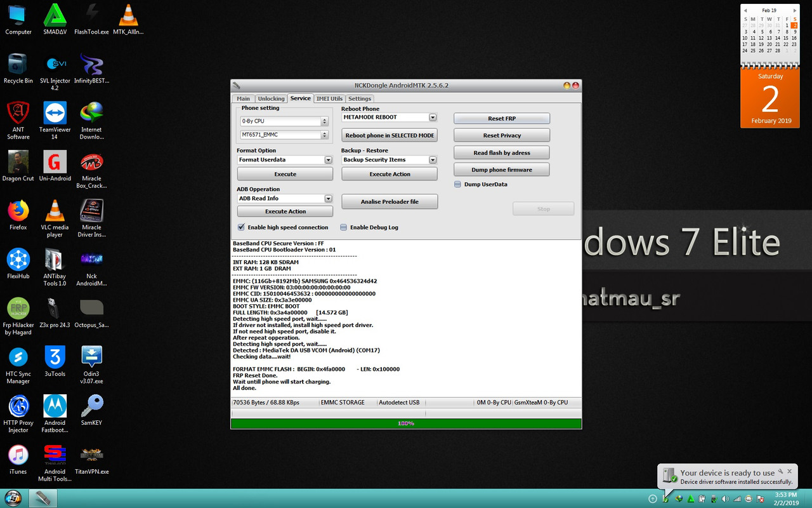Enable the Debug Log checkbox

point(344,227)
